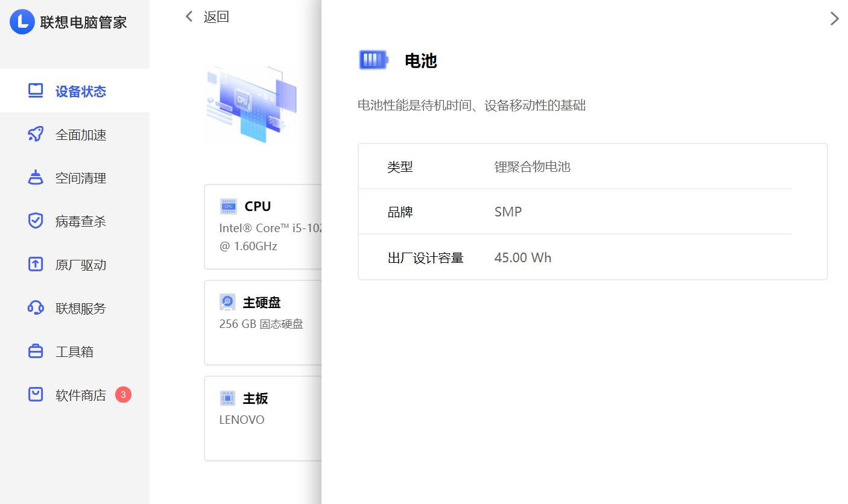Screen dimensions: 848x504
Task: Open 原厂驱动 in the sidebar
Action: click(x=75, y=265)
